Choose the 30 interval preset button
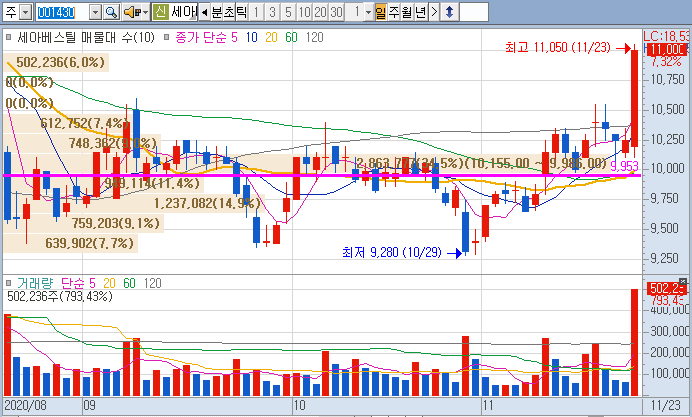Image resolution: width=692 pixels, height=417 pixels. click(x=336, y=12)
